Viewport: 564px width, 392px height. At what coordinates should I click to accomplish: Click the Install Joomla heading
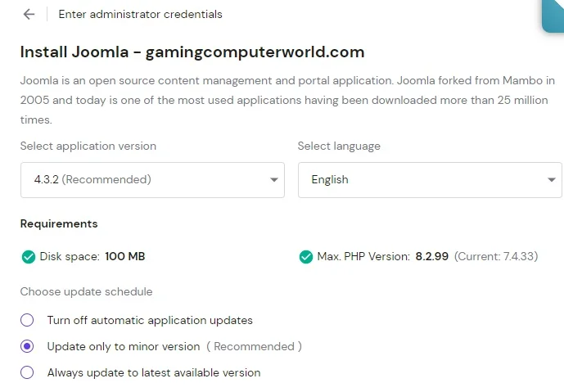coord(192,52)
